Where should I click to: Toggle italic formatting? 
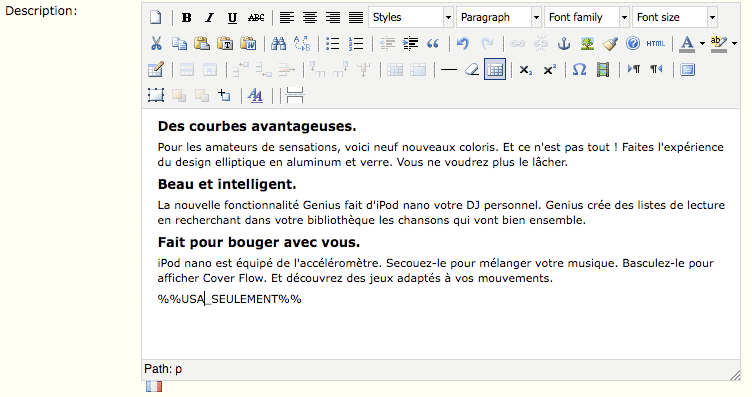pos(210,18)
